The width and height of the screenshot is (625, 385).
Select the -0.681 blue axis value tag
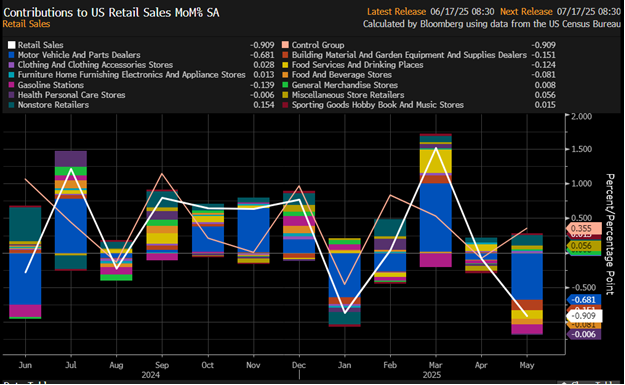pyautogui.click(x=584, y=300)
